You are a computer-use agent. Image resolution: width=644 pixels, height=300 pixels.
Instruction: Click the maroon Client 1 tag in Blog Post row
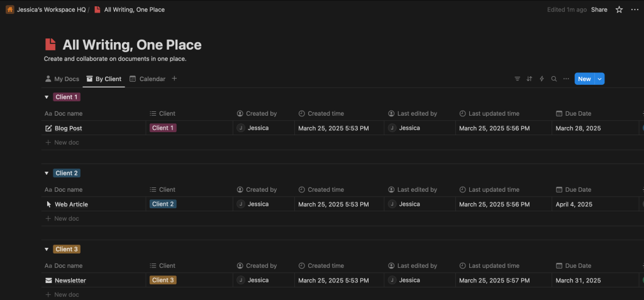pyautogui.click(x=163, y=128)
